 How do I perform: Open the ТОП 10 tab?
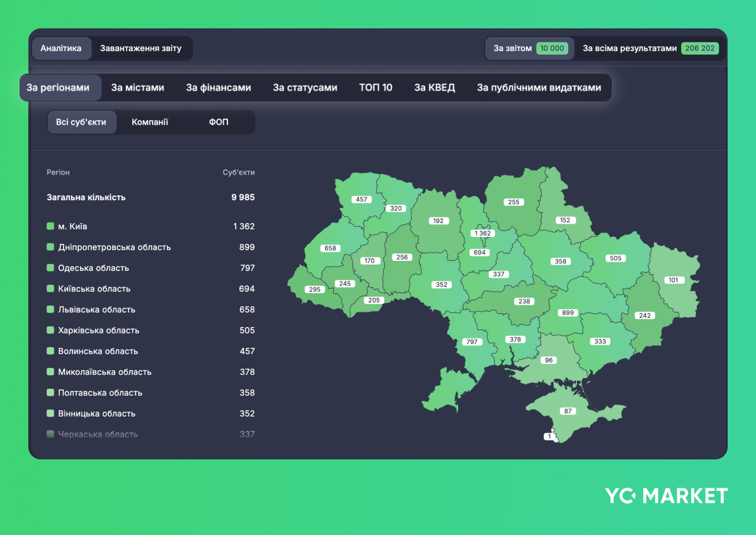tap(375, 88)
